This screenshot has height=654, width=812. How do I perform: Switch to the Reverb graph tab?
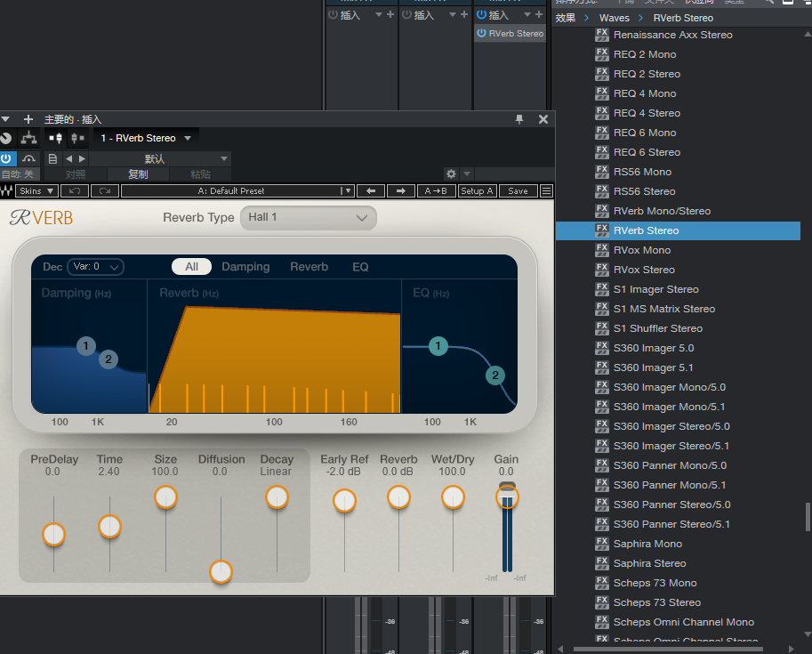[310, 267]
